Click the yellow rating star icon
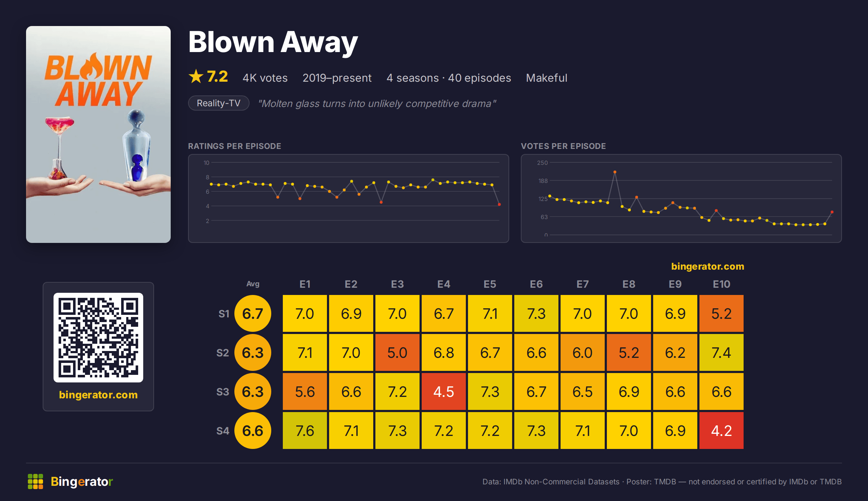 tap(196, 77)
